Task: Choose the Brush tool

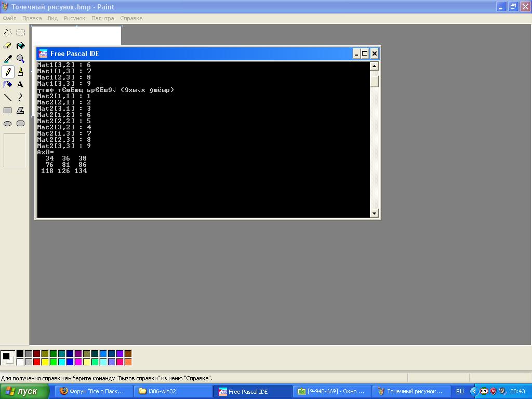Action: pyautogui.click(x=20, y=72)
